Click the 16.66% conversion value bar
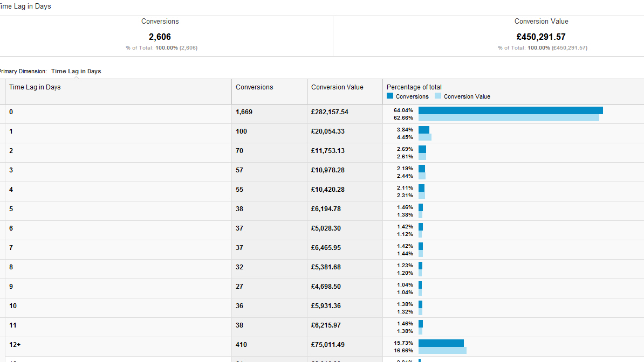Screen dimensions: 644x362 [x=442, y=351]
